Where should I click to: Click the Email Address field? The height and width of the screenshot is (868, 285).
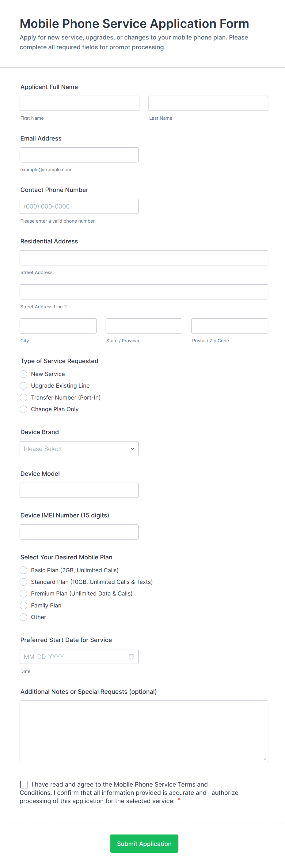tap(79, 155)
